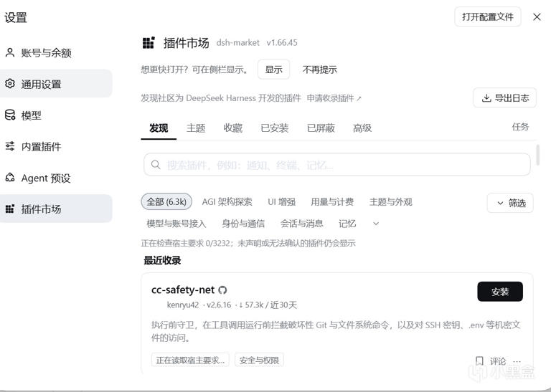Click the plugin list scrollbar thumb

point(537,154)
